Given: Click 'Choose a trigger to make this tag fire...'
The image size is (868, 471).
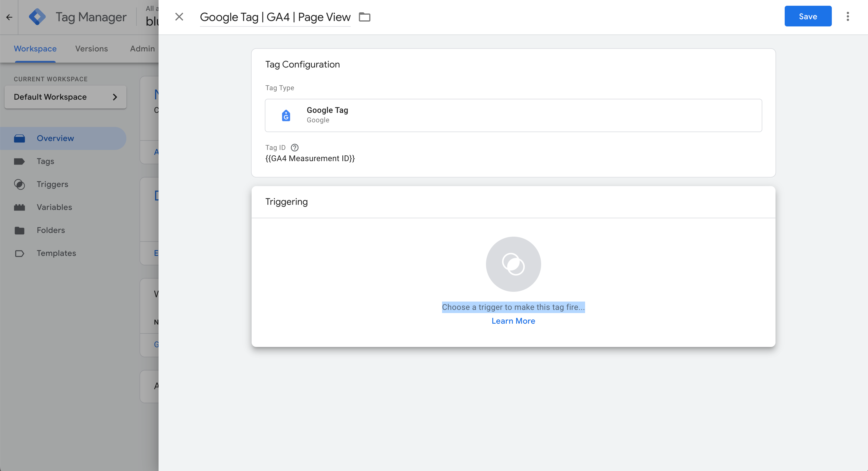Looking at the screenshot, I should [513, 307].
